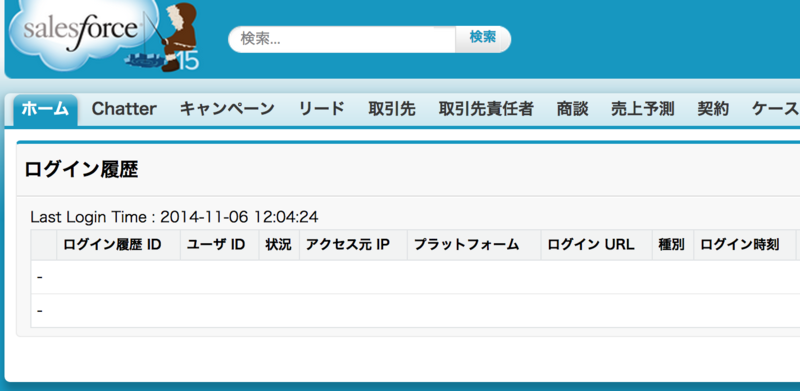Click the 状況 column header
The image size is (800, 391).
click(279, 245)
